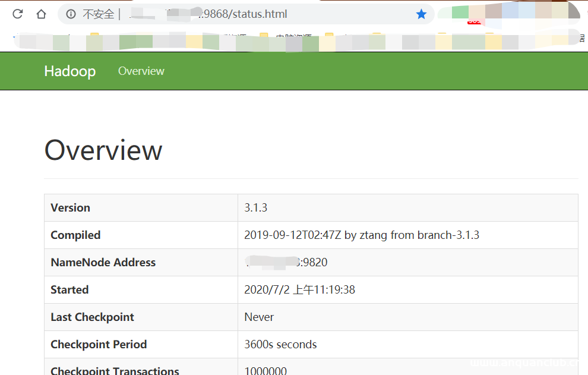Viewport: 588px width, 375px height.
Task: Click the Last Checkpoint value Never
Action: [258, 317]
